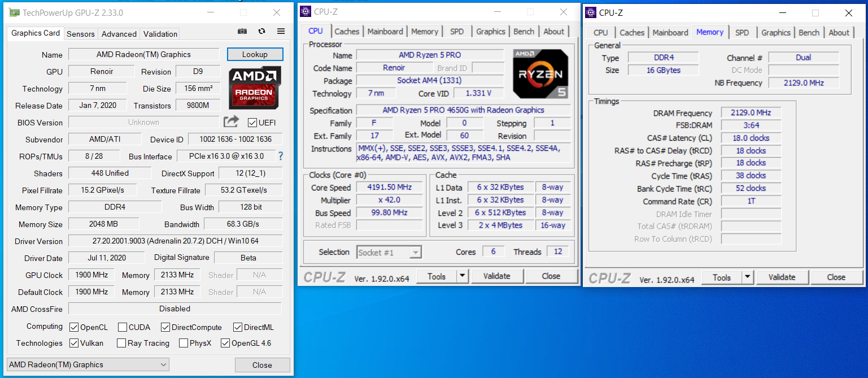Click Driver Version field in GPU-Z
The width and height of the screenshot is (868, 378).
pos(175,241)
